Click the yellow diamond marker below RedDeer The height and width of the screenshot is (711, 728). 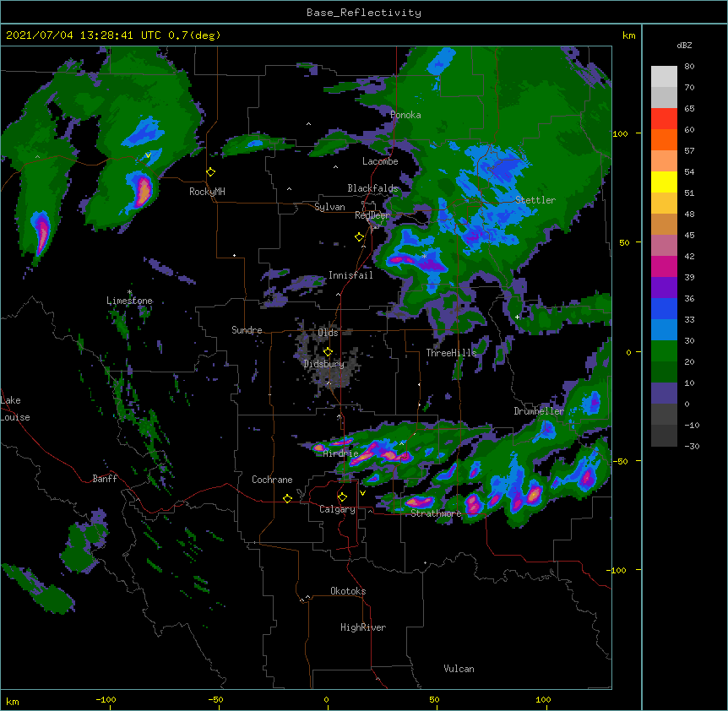[x=359, y=237]
